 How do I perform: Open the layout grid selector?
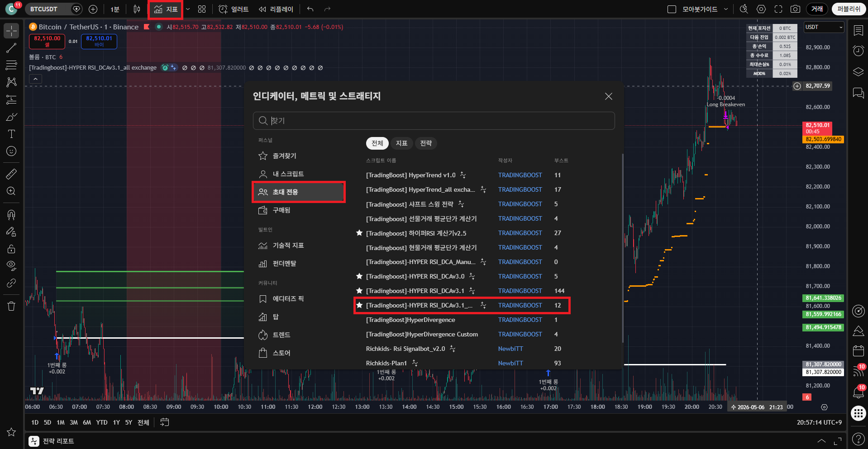click(202, 9)
